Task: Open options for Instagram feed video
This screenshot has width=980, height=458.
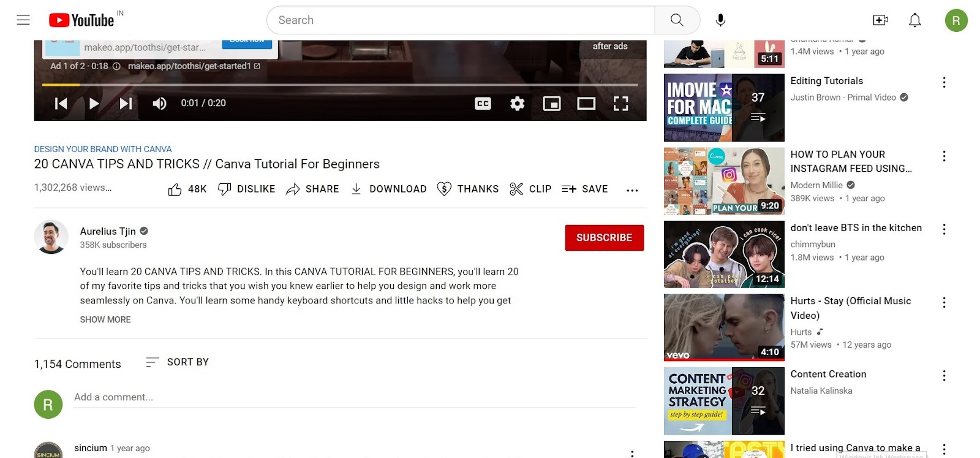Action: 944,156
